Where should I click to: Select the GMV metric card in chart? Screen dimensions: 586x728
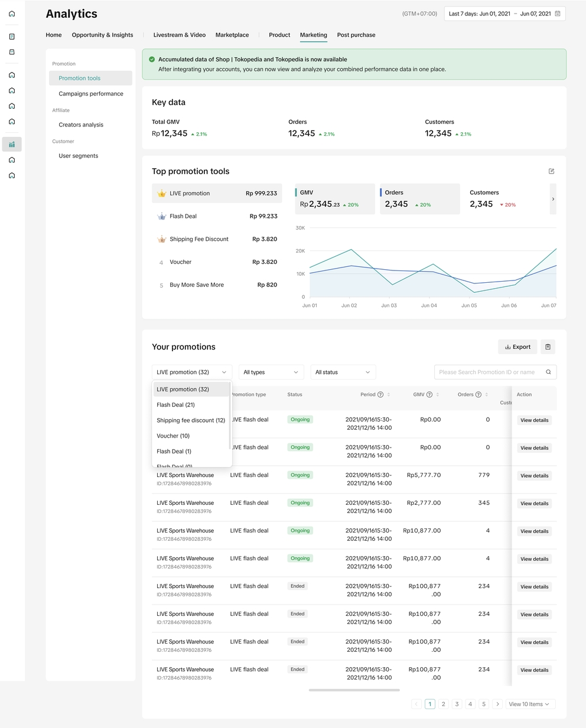[x=335, y=199]
